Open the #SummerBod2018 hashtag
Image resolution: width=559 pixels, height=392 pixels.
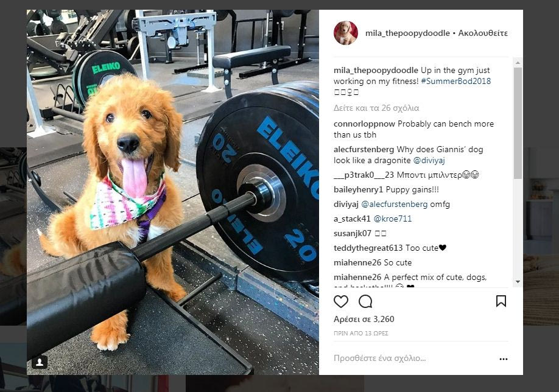point(455,81)
